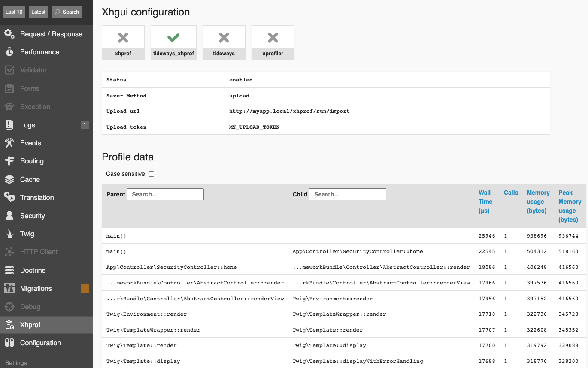This screenshot has width=588, height=368.
Task: Enable the Case sensitive checkbox
Action: point(151,174)
